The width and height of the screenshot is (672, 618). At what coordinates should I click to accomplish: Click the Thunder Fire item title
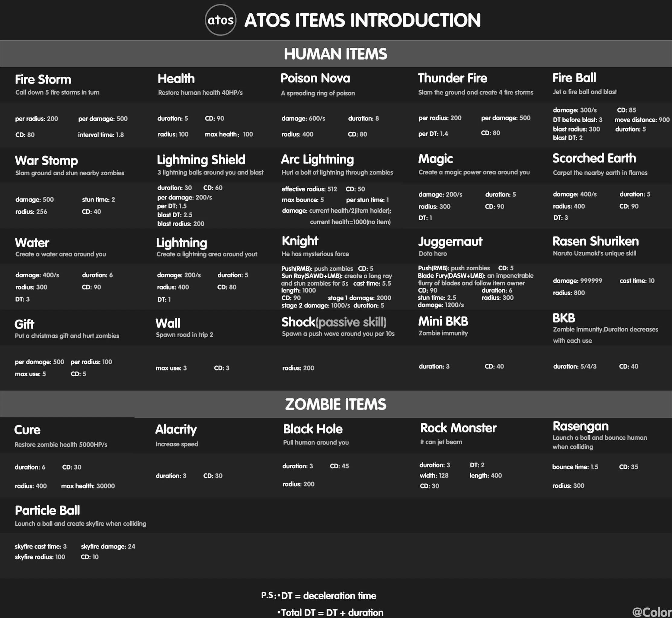click(x=452, y=78)
